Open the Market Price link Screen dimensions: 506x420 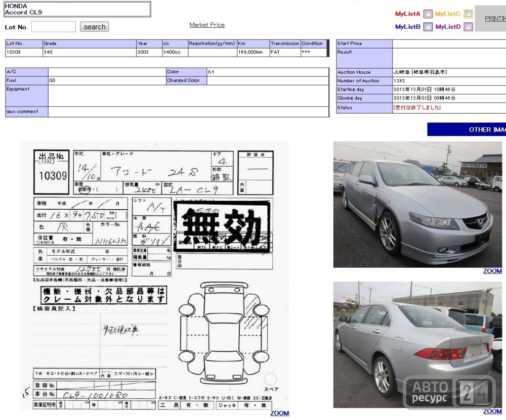207,25
